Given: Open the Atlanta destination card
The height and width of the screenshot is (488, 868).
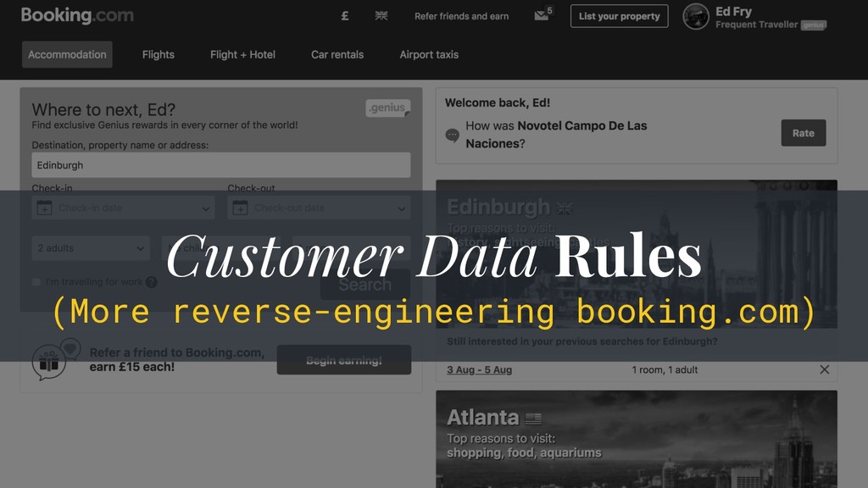Looking at the screenshot, I should point(637,440).
